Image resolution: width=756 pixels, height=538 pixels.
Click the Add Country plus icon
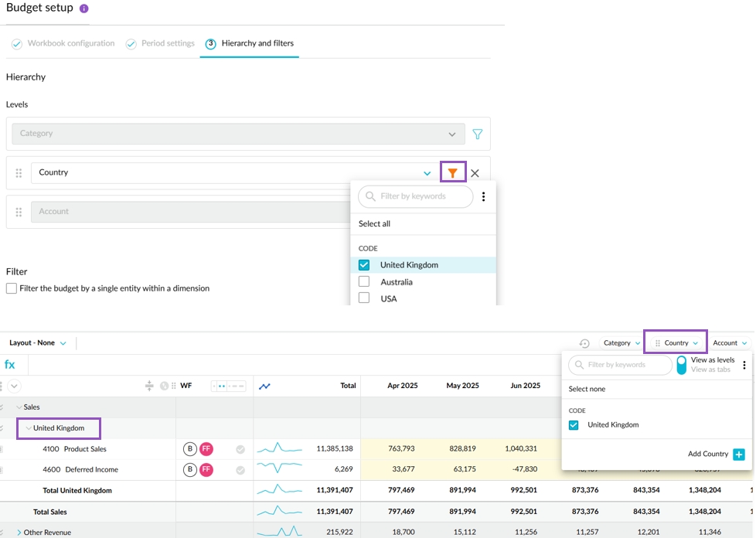point(738,455)
